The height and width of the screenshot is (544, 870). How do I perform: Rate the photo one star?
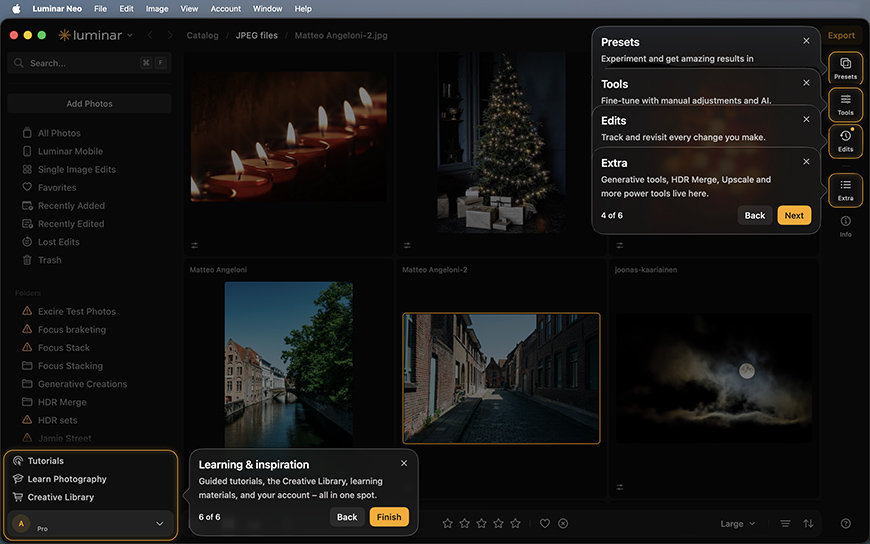tap(447, 523)
